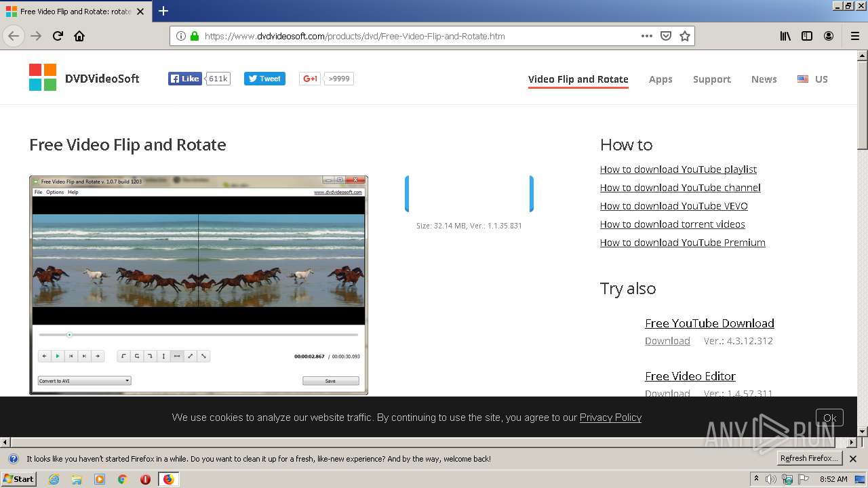This screenshot has width=868, height=488.
Task: Open How to download YouTube Premium
Action: pos(683,243)
